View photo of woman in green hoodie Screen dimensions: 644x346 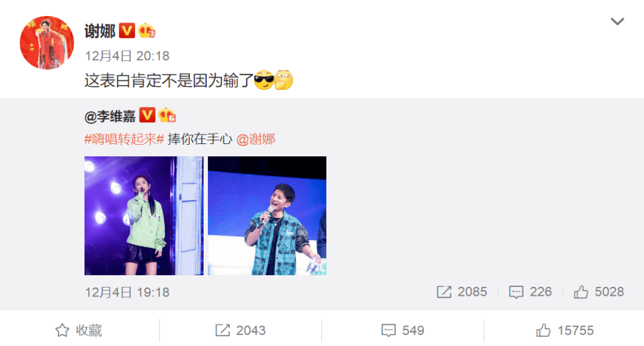(144, 215)
